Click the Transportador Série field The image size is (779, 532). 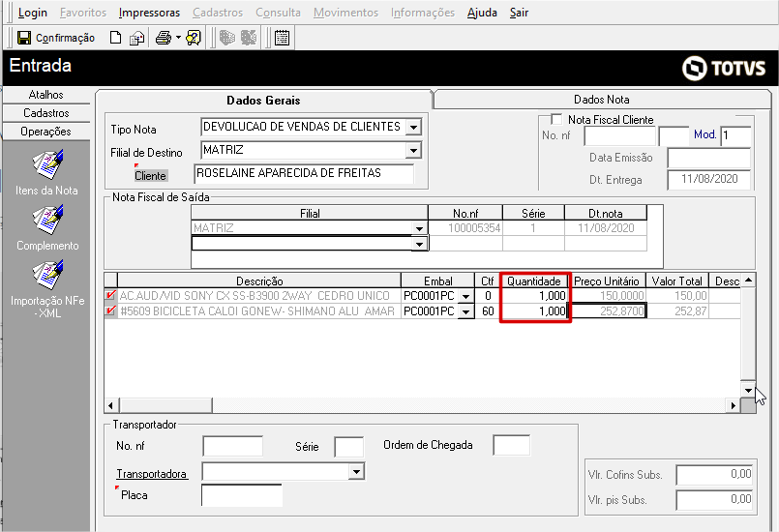click(348, 447)
